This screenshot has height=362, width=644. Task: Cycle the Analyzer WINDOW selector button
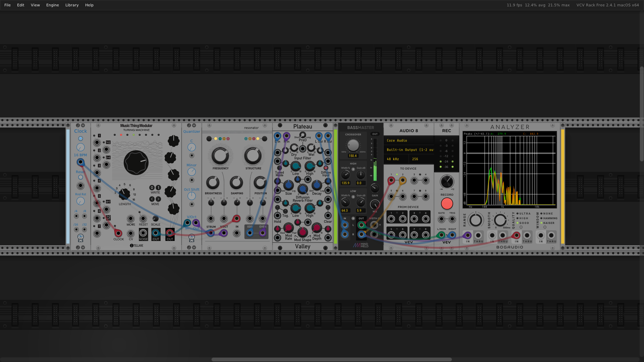pyautogui.click(x=545, y=227)
